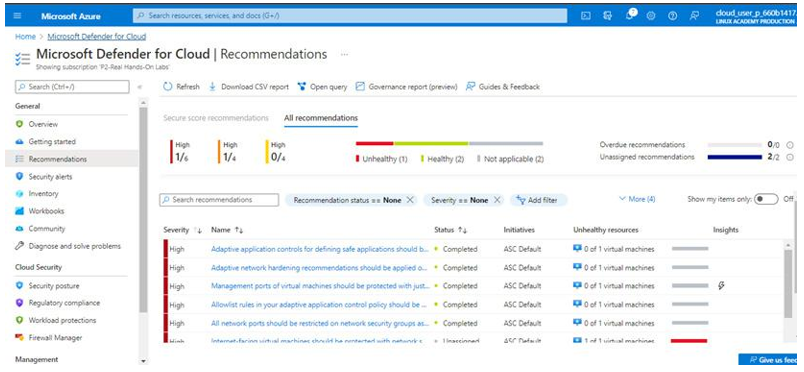
Task: Click the lightning insight icon on Management ports row
Action: click(721, 286)
